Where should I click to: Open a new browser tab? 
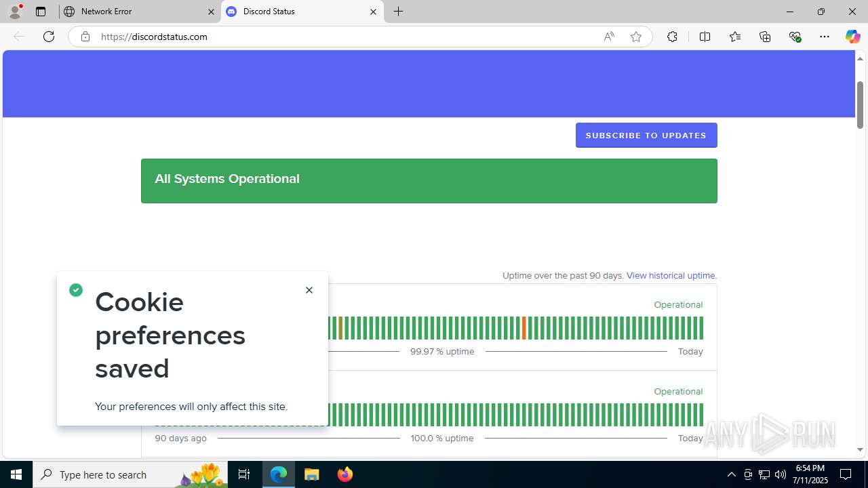point(399,12)
